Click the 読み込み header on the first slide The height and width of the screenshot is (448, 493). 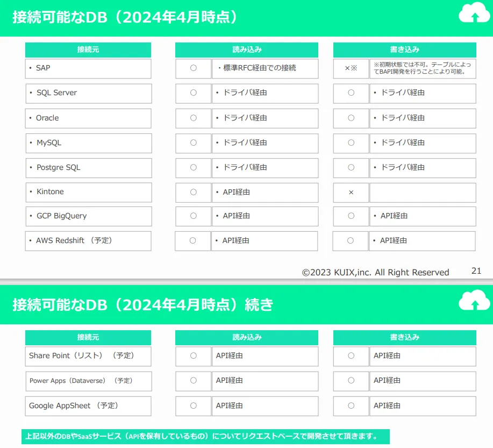pos(247,50)
